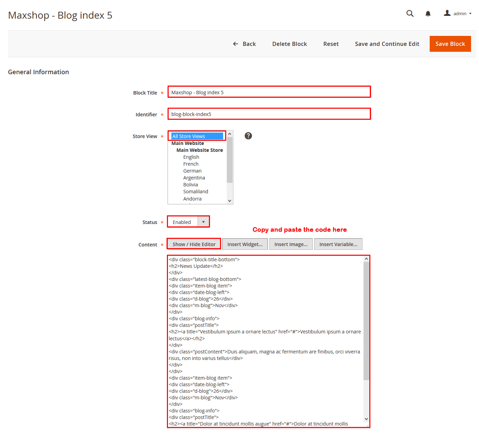Reset the form changes
Viewport: 479px width, 448px height.
pos(331,44)
